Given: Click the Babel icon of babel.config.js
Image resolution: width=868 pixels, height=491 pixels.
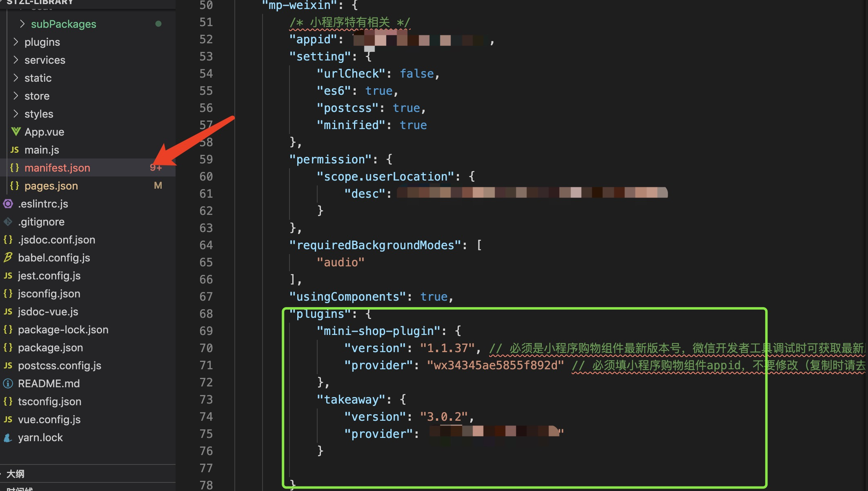Looking at the screenshot, I should 8,258.
